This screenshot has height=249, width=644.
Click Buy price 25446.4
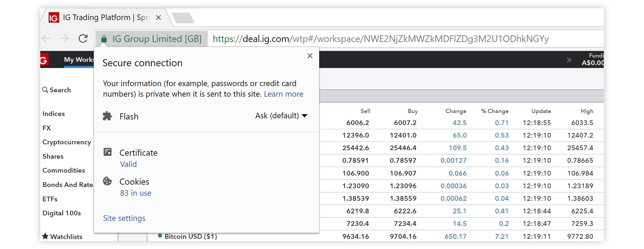click(x=403, y=148)
